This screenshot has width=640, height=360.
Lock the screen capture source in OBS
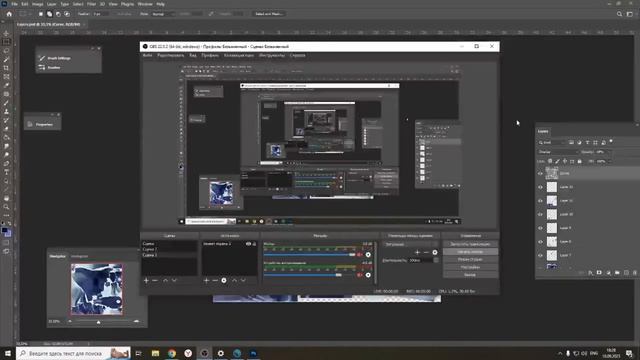[x=254, y=244]
